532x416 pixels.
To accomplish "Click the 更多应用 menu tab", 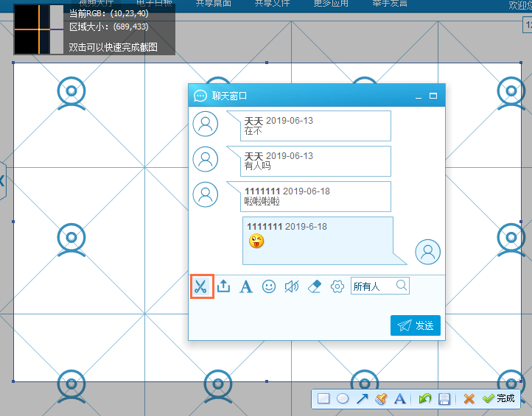I will 331,4.
